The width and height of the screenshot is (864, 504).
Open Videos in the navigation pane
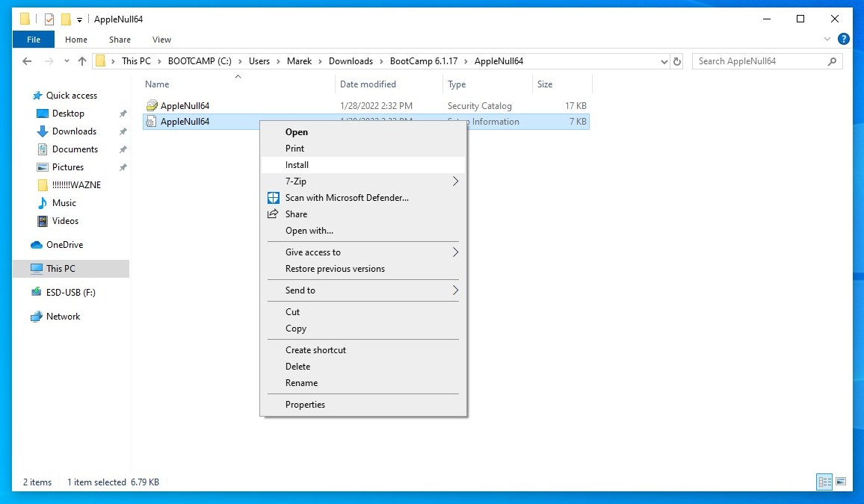[x=65, y=221]
